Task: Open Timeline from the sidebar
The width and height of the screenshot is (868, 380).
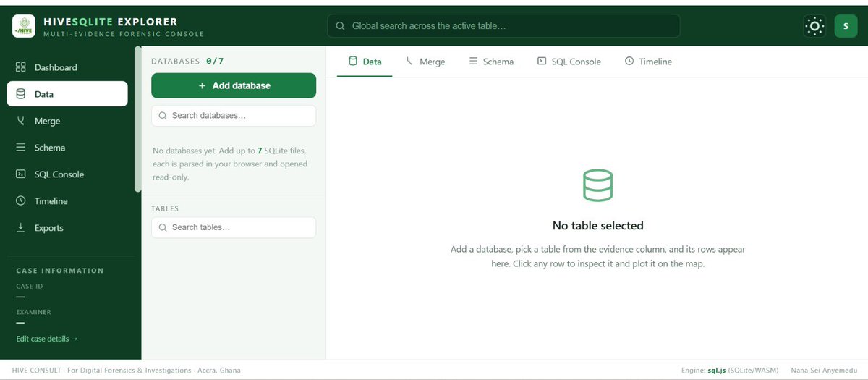Action: (67, 201)
